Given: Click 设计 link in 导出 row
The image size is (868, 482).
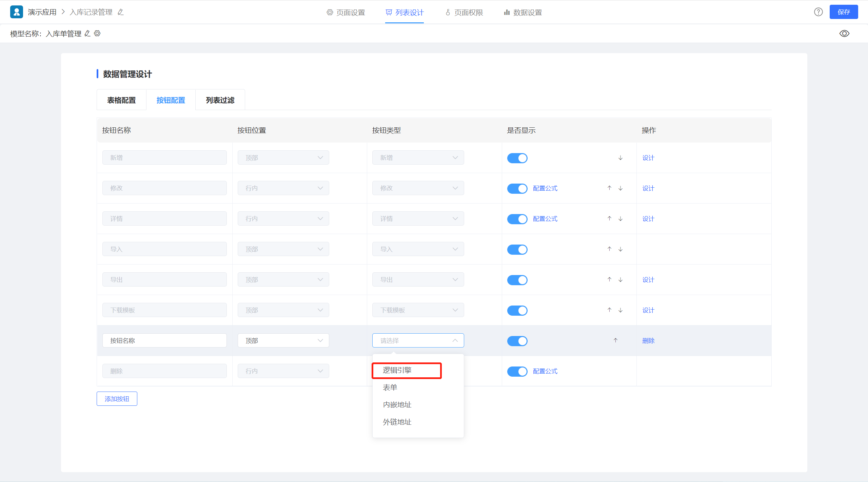Looking at the screenshot, I should 648,279.
